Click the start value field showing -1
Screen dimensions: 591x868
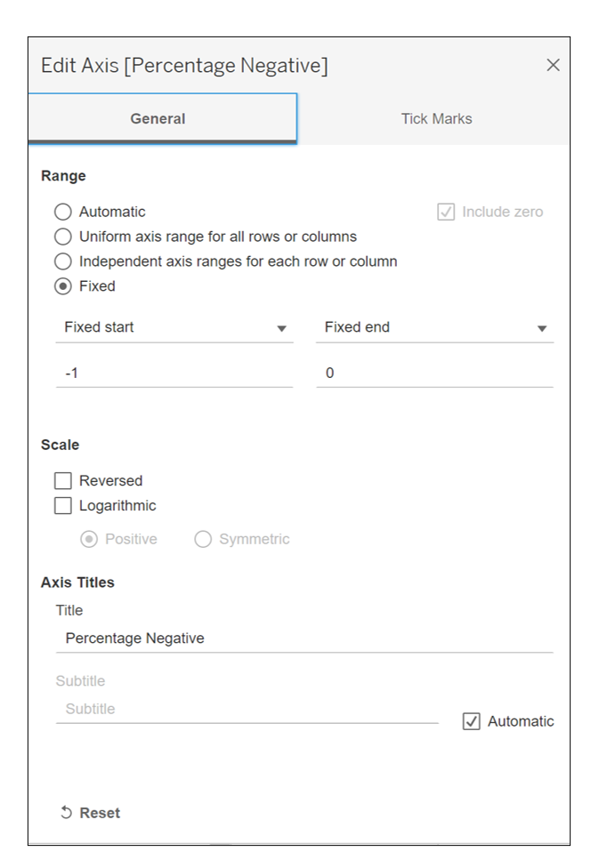[x=174, y=374]
